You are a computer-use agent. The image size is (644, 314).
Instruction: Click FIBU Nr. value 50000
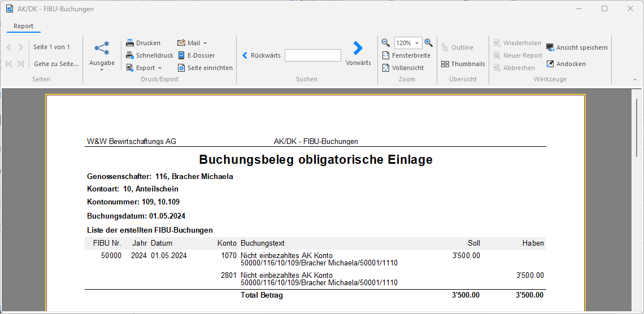click(x=111, y=255)
